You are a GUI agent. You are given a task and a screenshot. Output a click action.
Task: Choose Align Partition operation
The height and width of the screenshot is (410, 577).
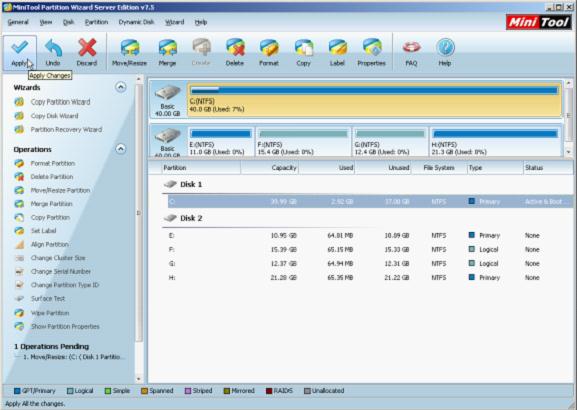[50, 244]
